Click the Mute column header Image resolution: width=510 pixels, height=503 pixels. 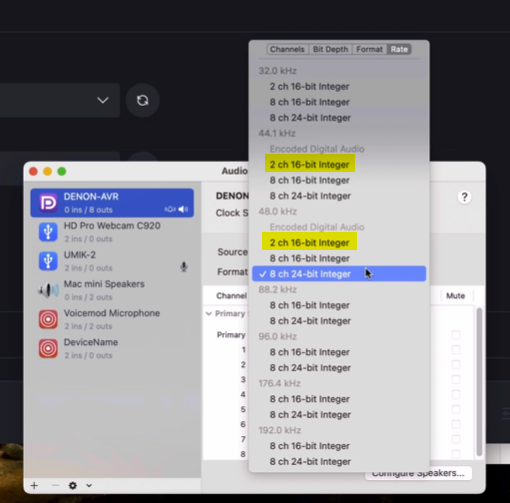[x=455, y=296]
